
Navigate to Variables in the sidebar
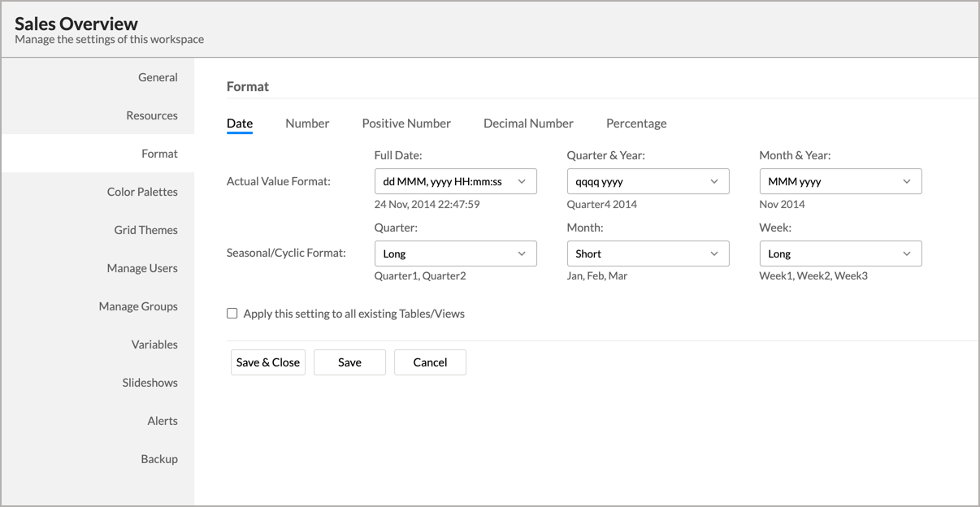point(154,344)
